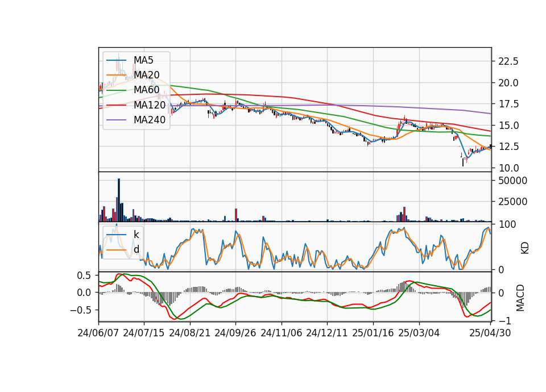This screenshot has width=546, height=392.
Task: Click the MA60 legend label
Action: pyautogui.click(x=147, y=90)
